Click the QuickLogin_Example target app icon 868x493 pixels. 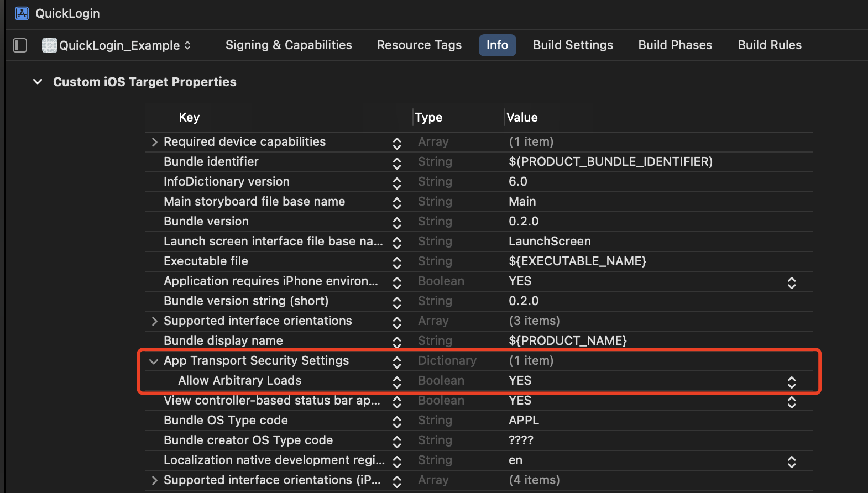pyautogui.click(x=49, y=45)
